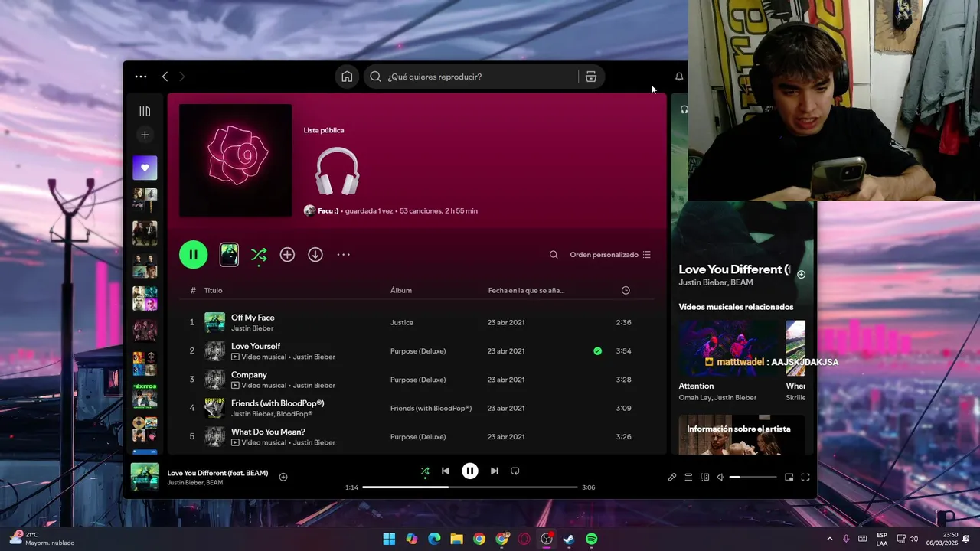Image resolution: width=980 pixels, height=551 pixels.
Task: Open 'Información sobre el artista' card
Action: pos(742,435)
